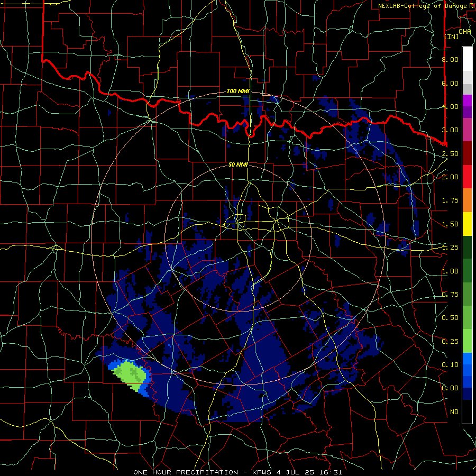Click the 2.00 legend value
The width and height of the screenshot is (476, 476).
point(450,177)
